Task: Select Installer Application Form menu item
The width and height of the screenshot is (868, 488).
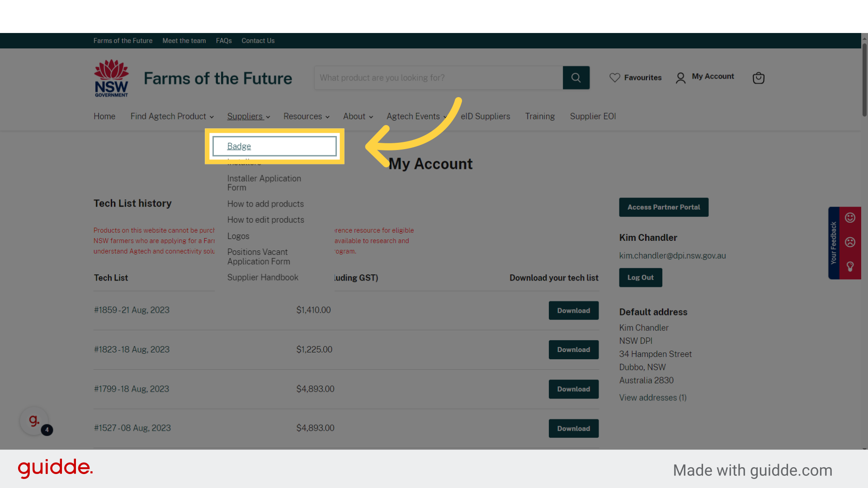Action: coord(264,183)
